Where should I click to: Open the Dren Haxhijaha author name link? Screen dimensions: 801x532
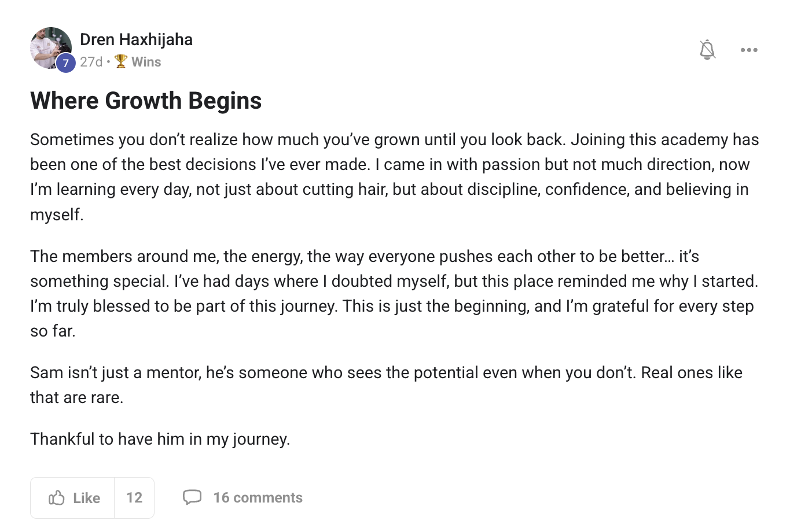136,39
